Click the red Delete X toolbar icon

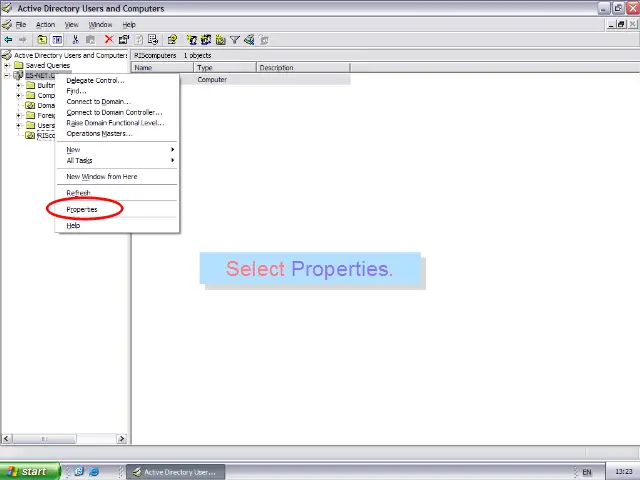click(x=108, y=40)
